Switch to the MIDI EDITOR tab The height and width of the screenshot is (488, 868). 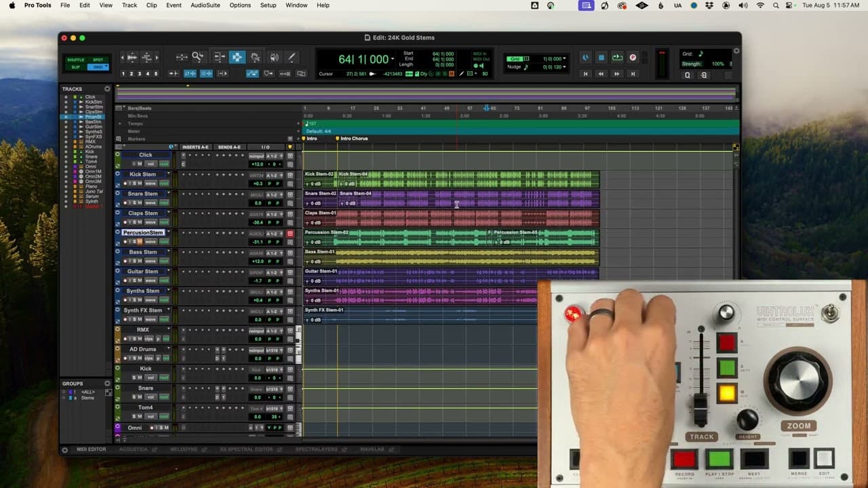point(91,449)
